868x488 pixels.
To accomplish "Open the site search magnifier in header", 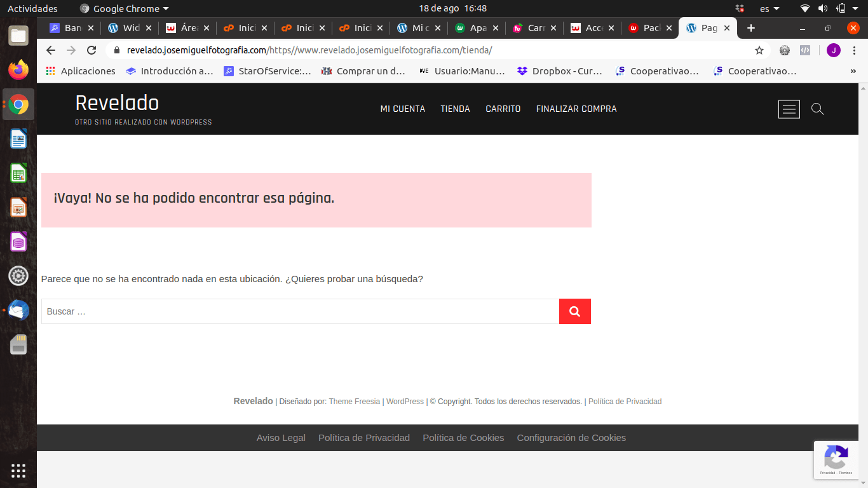I will point(818,109).
